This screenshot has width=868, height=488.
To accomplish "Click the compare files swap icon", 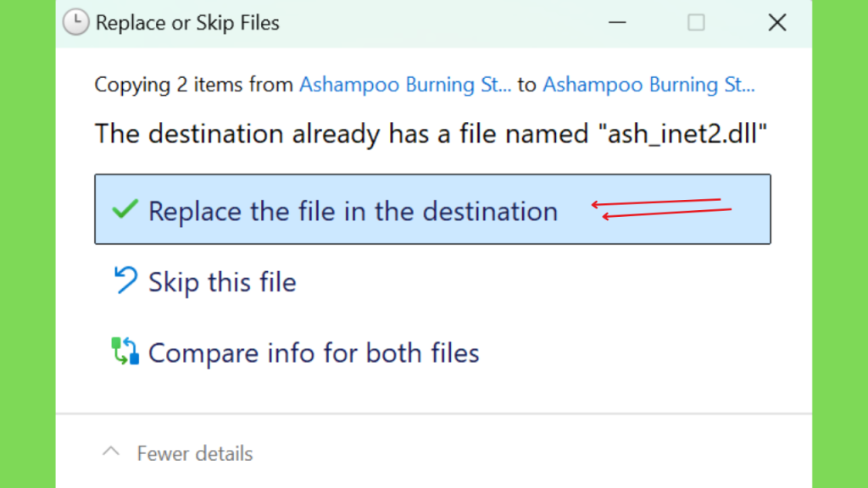I will pos(125,351).
